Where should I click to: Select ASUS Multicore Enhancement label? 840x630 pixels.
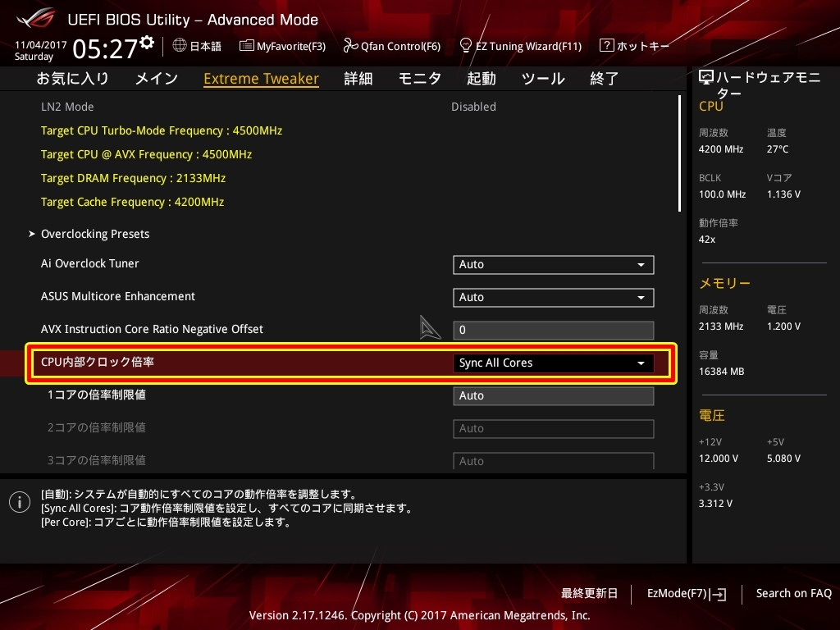pos(118,296)
